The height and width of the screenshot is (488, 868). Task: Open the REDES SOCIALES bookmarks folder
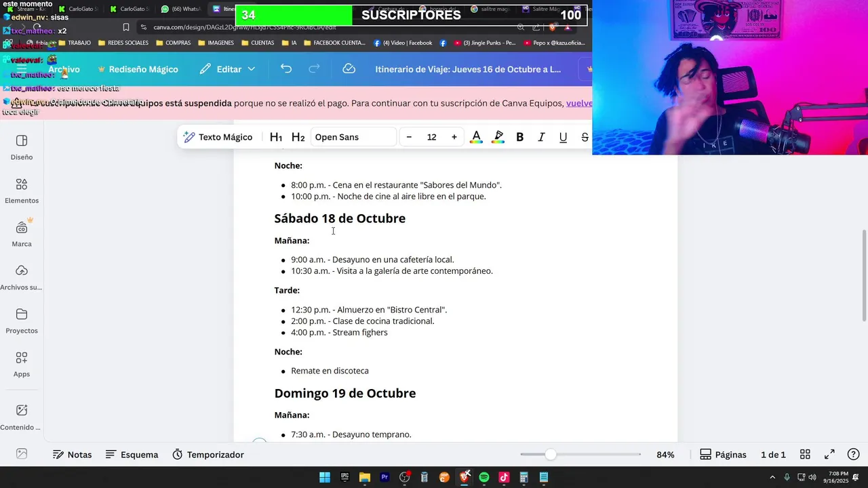coord(123,43)
